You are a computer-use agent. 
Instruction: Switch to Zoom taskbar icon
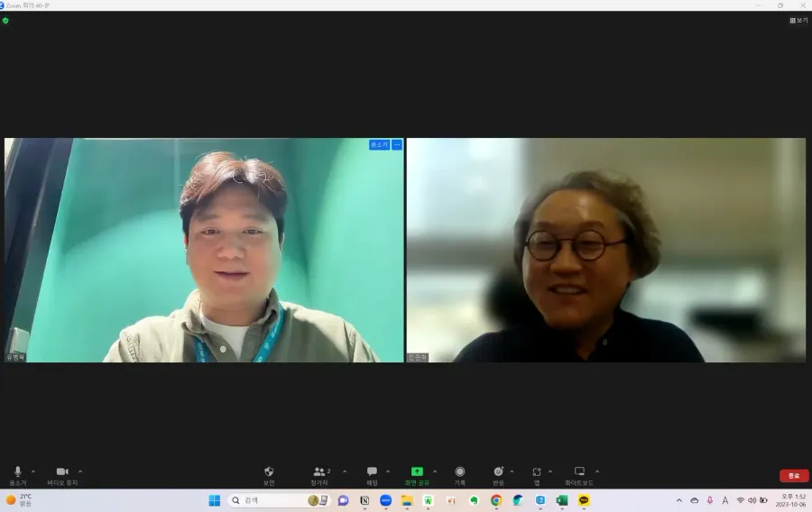click(x=386, y=500)
